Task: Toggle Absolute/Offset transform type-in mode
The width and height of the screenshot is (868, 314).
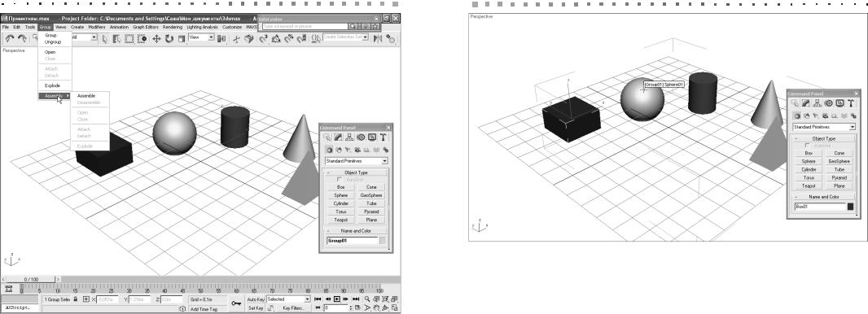Action: 86,299
